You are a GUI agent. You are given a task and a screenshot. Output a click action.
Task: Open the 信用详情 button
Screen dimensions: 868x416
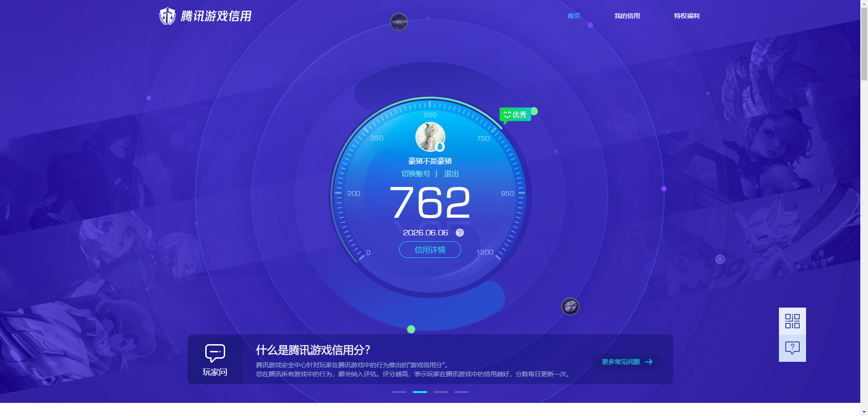coord(430,250)
